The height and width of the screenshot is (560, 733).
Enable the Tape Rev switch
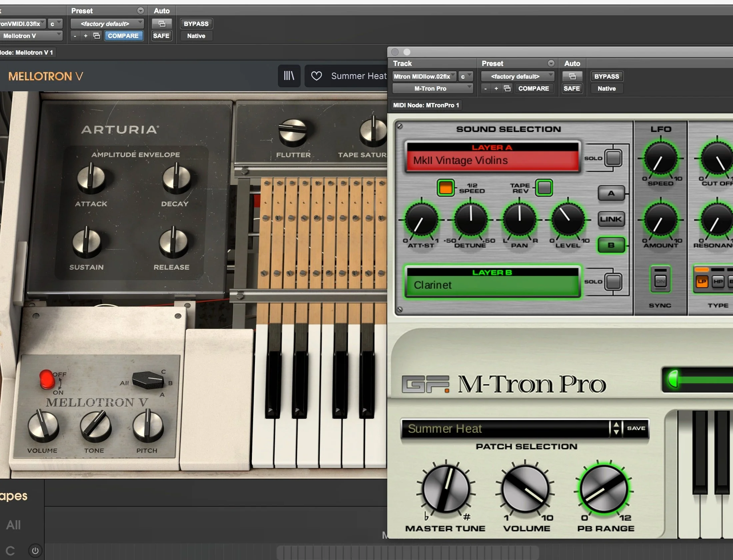(x=544, y=188)
